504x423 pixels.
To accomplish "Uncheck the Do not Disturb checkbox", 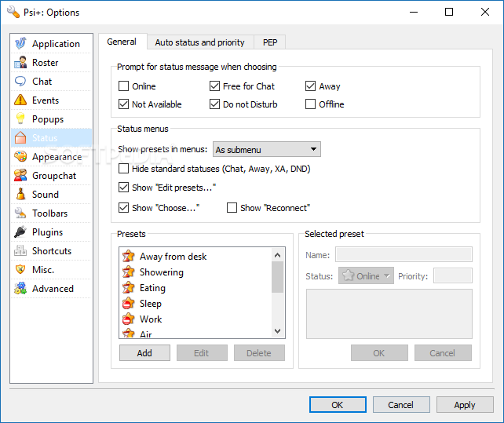I will click(214, 104).
